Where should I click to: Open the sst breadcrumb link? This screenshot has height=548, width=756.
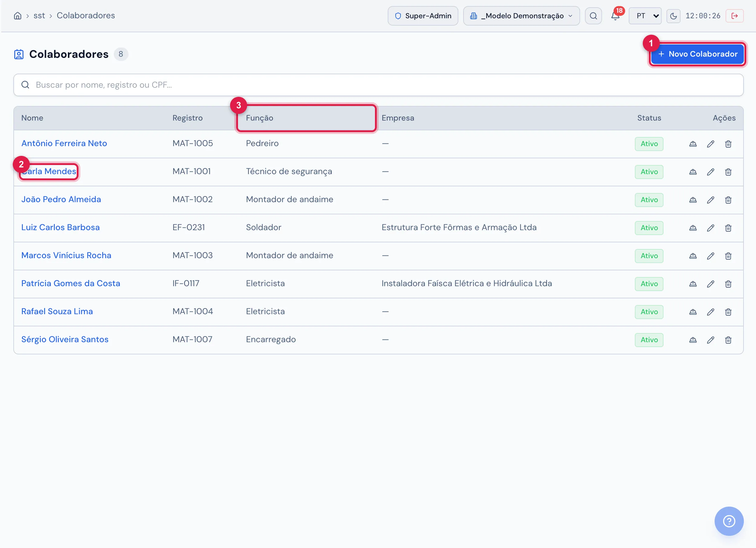click(39, 16)
